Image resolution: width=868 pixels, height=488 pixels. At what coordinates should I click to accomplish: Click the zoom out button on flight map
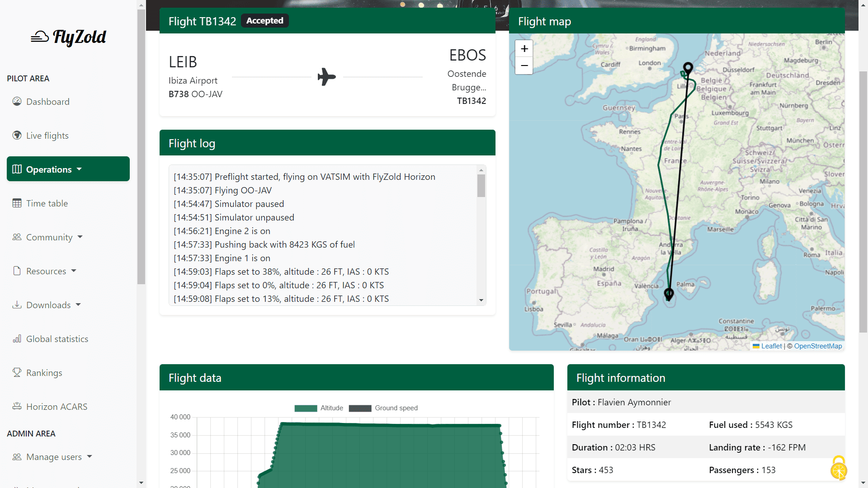[x=524, y=66]
